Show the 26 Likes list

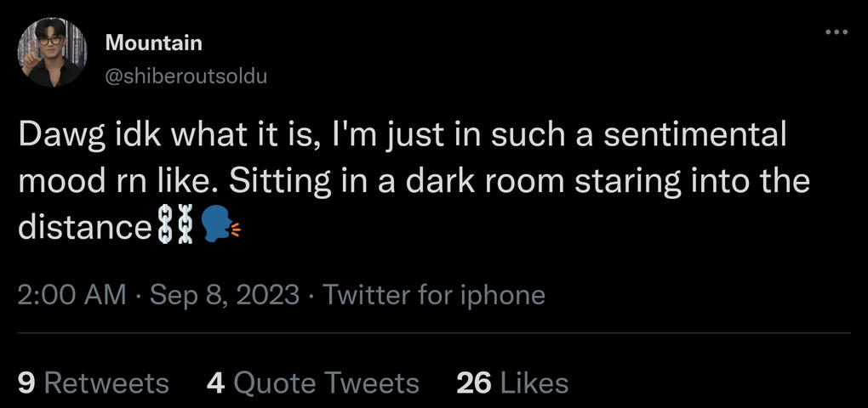512,382
